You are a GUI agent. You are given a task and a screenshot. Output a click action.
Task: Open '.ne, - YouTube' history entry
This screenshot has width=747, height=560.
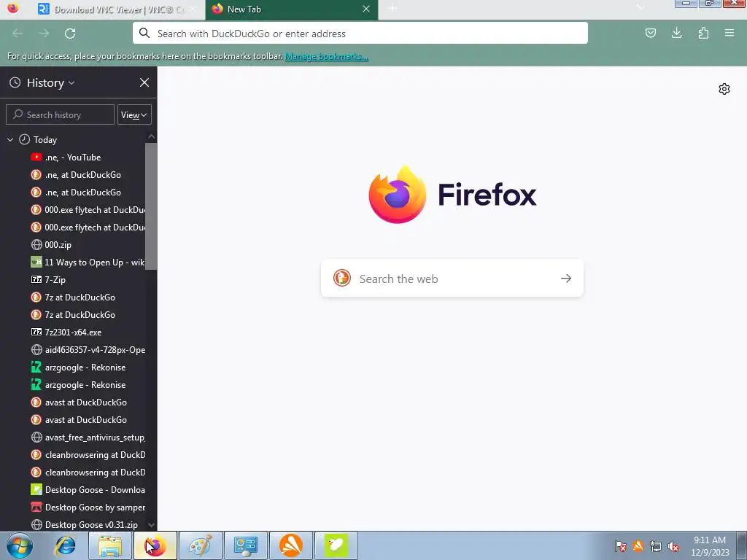[x=72, y=157]
